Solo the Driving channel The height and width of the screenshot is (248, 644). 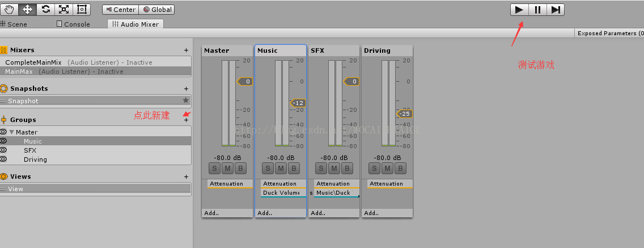[x=375, y=168]
